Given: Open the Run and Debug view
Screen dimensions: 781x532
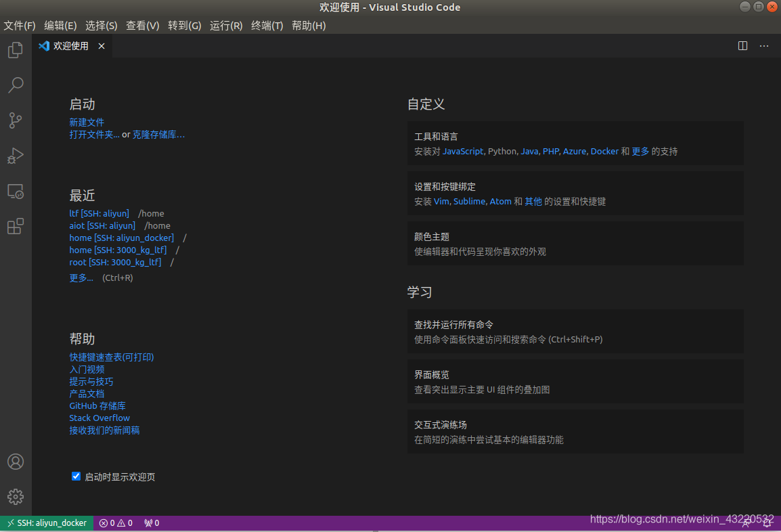Looking at the screenshot, I should coord(16,156).
